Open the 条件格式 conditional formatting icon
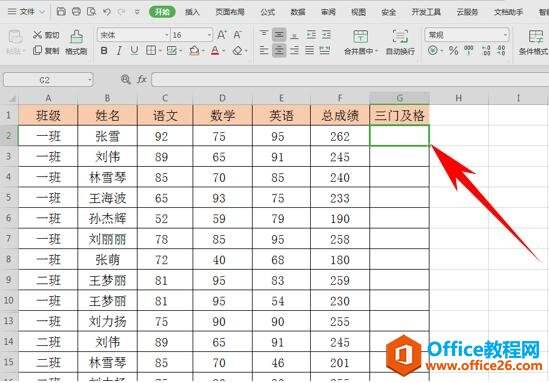 [536, 36]
